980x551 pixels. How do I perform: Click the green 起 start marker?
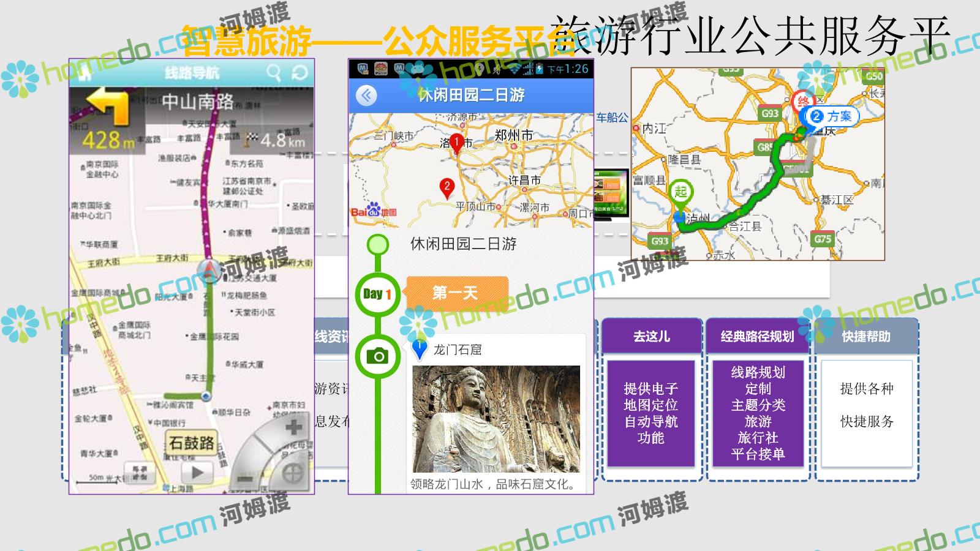tap(680, 192)
